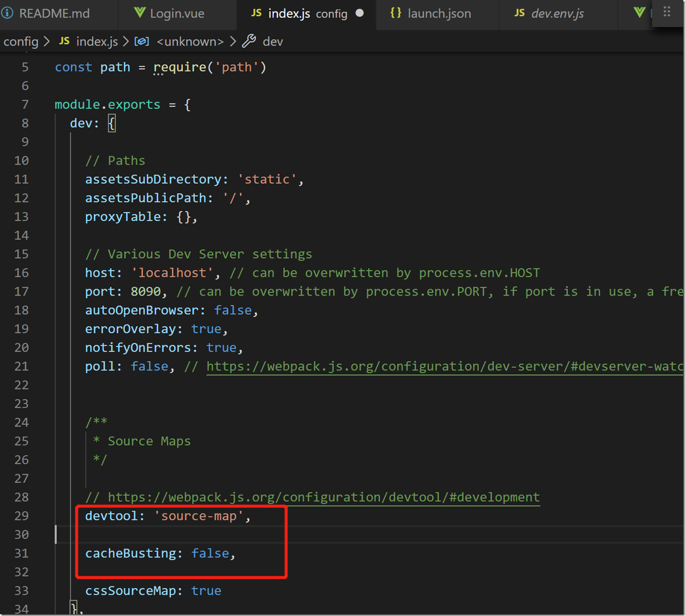The image size is (685, 616).
Task: Place cursor on 'source-map' value
Action: pyautogui.click(x=199, y=516)
